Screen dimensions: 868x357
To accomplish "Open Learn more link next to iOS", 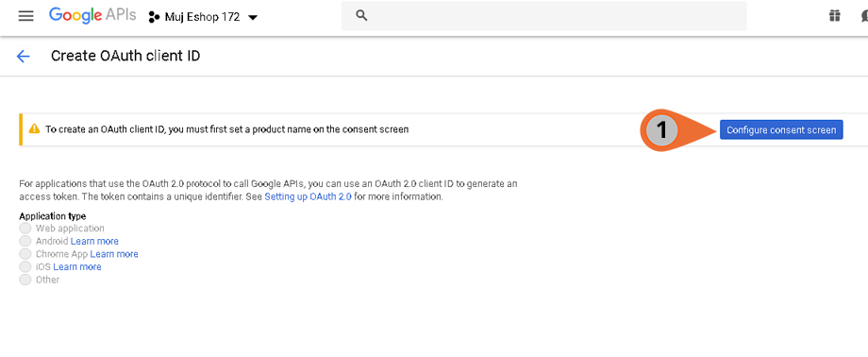I will tap(77, 266).
